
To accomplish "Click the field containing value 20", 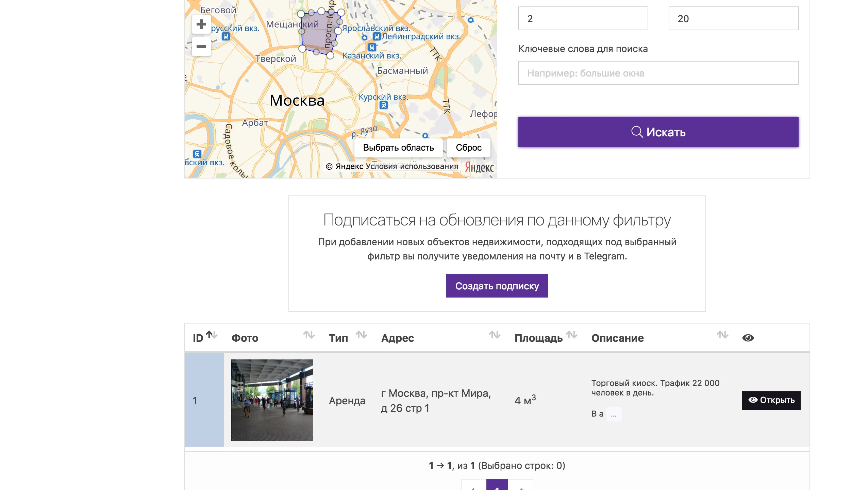I will (x=733, y=19).
